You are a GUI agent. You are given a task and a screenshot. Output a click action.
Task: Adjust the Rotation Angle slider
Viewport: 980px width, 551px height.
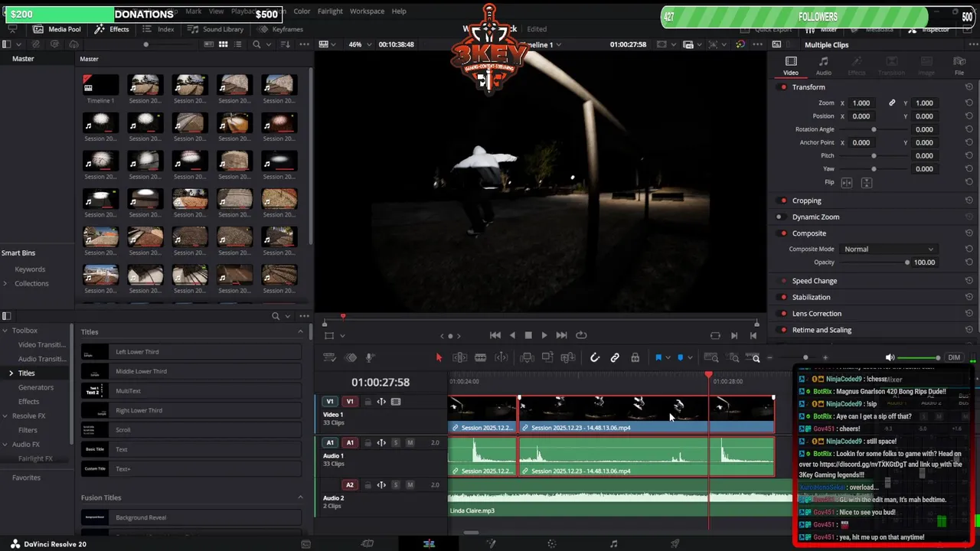874,129
